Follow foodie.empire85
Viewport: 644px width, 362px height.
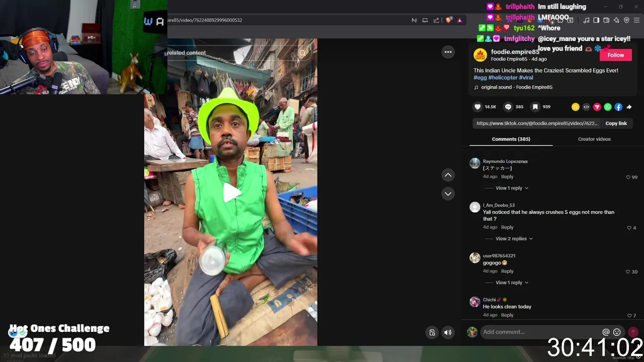click(x=615, y=55)
